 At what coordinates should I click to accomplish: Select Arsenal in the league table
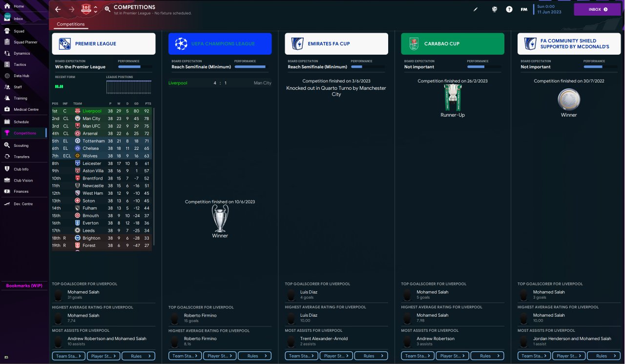tap(103, 133)
